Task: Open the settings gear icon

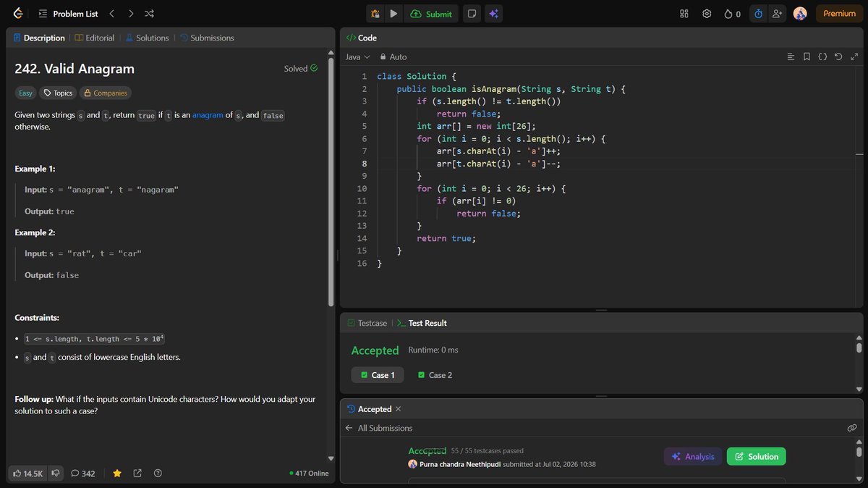Action: coord(707,14)
